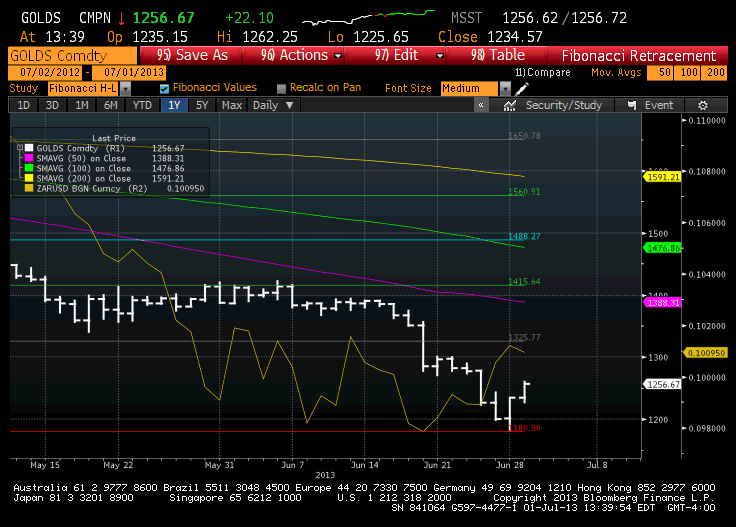
Task: Click the ZARUSD BGN Curncy legend swatch
Action: click(x=29, y=188)
